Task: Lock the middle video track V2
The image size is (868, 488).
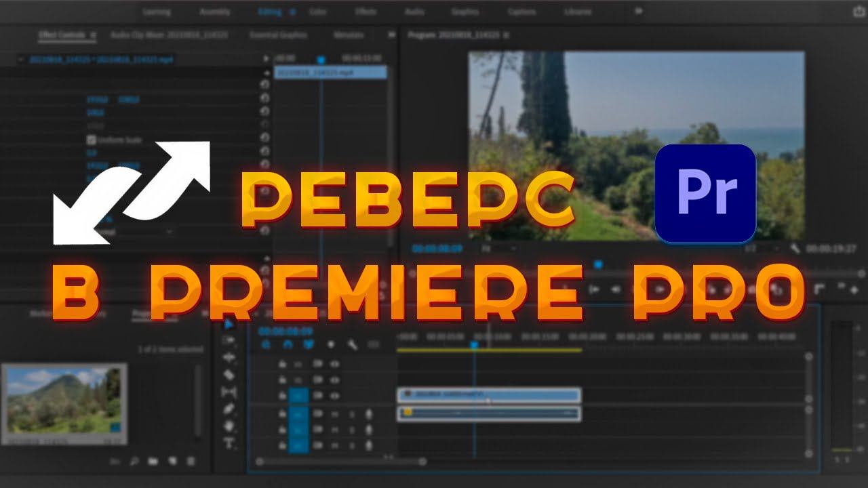Action: click(x=282, y=380)
